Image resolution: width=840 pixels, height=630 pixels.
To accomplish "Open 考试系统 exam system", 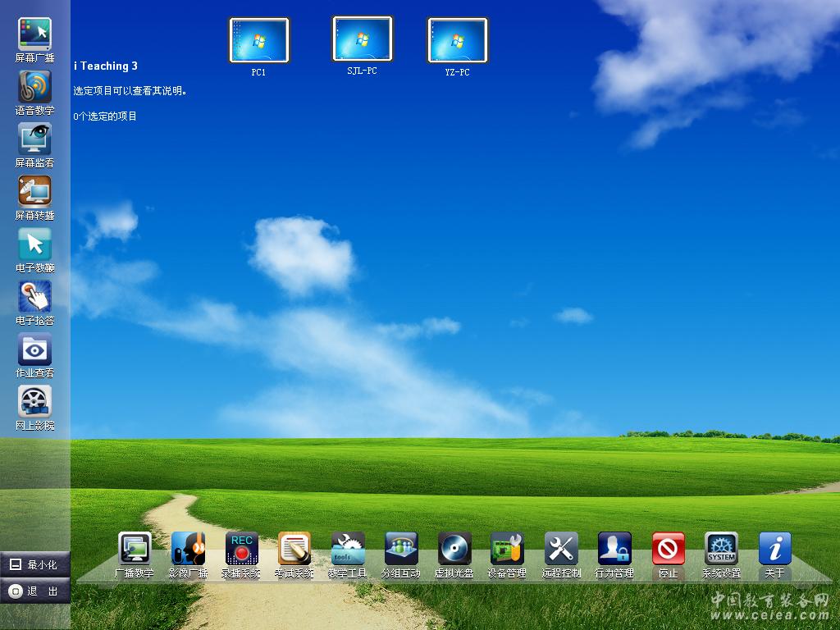I will tap(294, 549).
